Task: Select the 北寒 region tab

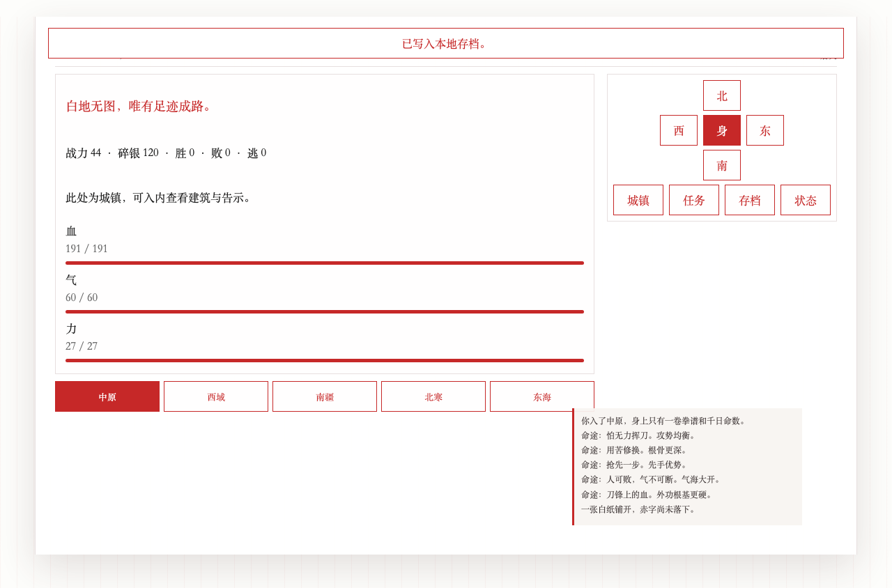Action: point(433,396)
